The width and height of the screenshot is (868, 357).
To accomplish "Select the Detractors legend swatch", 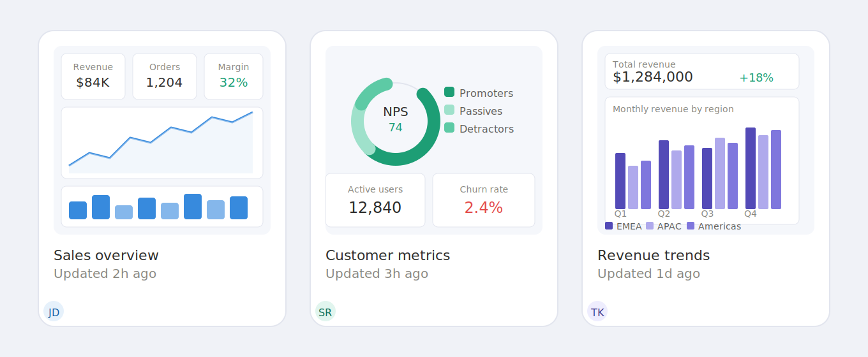I will click(x=449, y=128).
